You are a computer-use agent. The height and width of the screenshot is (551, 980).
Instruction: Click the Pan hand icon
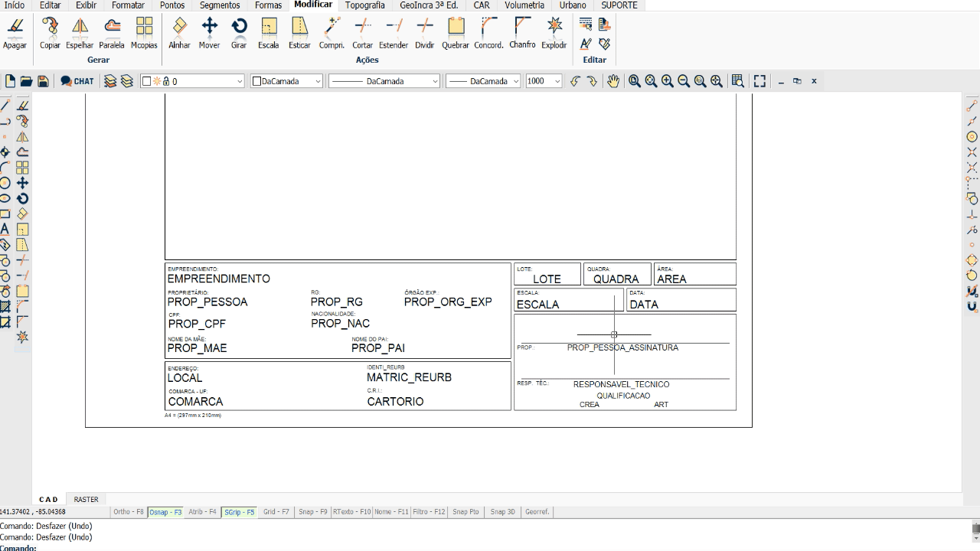tap(612, 81)
